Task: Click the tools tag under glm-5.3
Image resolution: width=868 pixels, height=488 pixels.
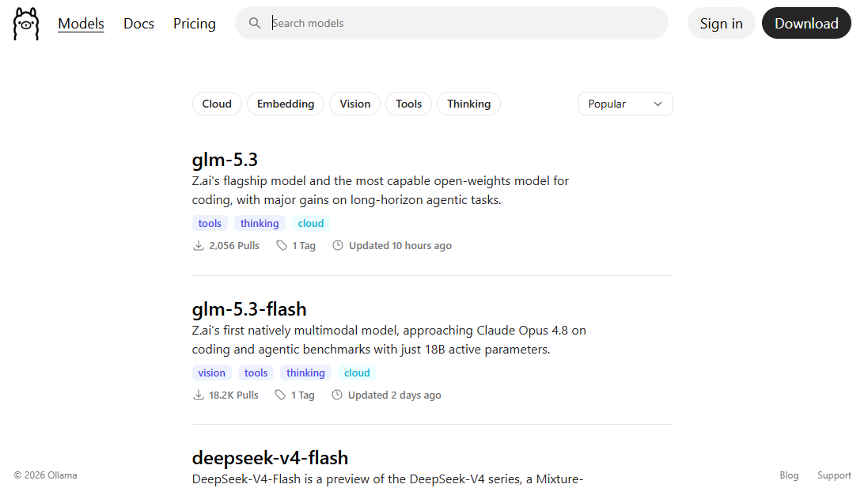Action: point(210,224)
